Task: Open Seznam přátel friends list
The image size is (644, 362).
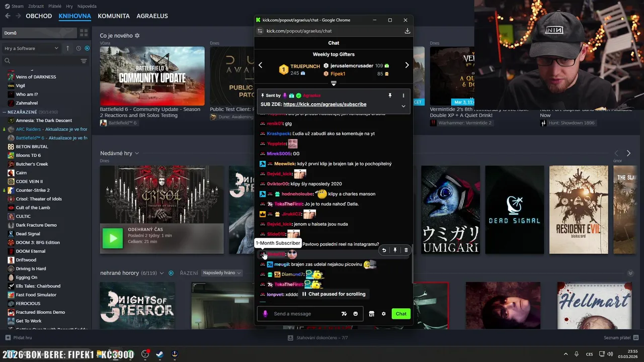Action: point(621,338)
